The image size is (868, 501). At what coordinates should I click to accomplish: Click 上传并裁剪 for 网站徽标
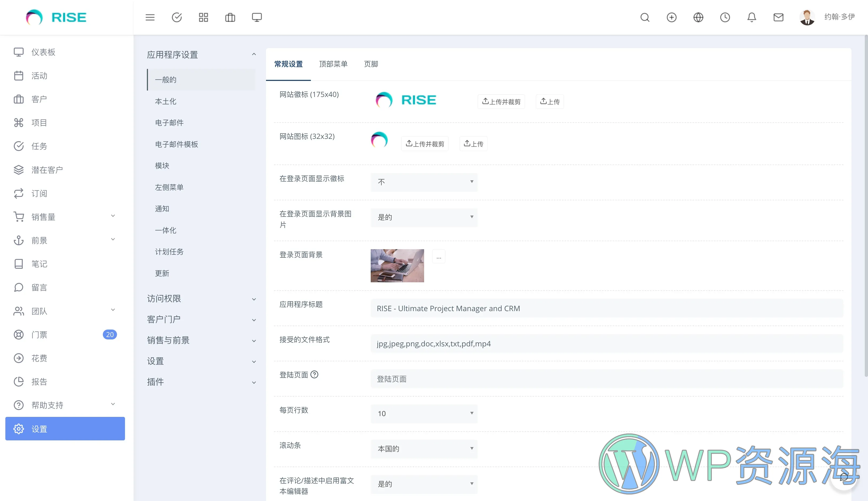[501, 101]
